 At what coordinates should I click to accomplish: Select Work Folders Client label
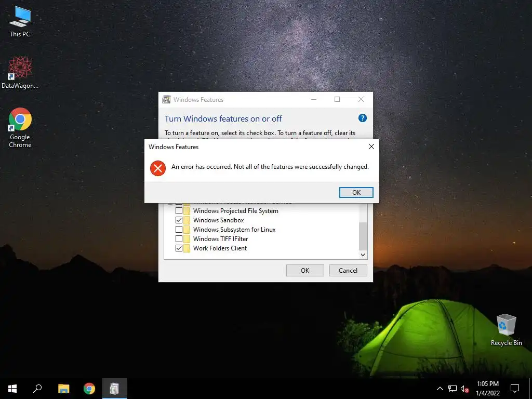click(x=220, y=248)
